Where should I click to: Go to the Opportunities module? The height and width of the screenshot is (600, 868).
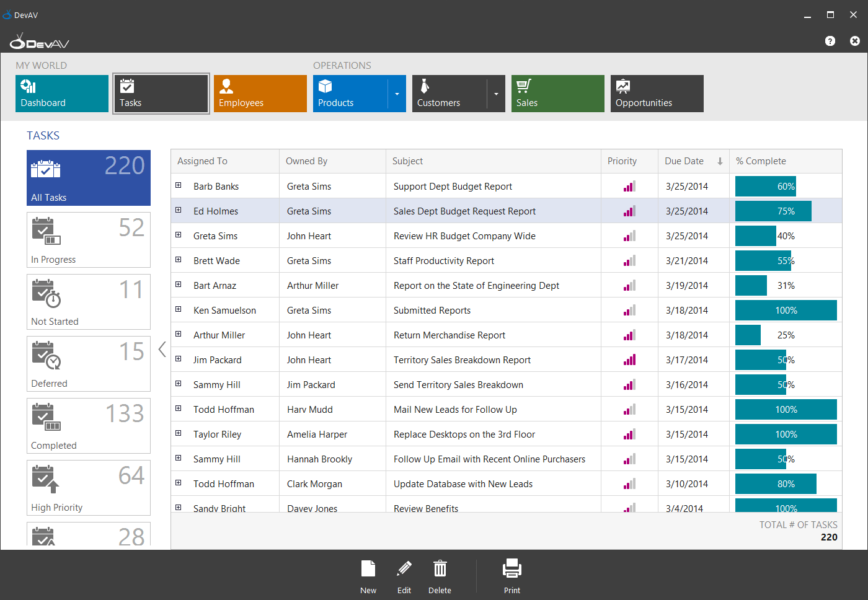pos(657,94)
